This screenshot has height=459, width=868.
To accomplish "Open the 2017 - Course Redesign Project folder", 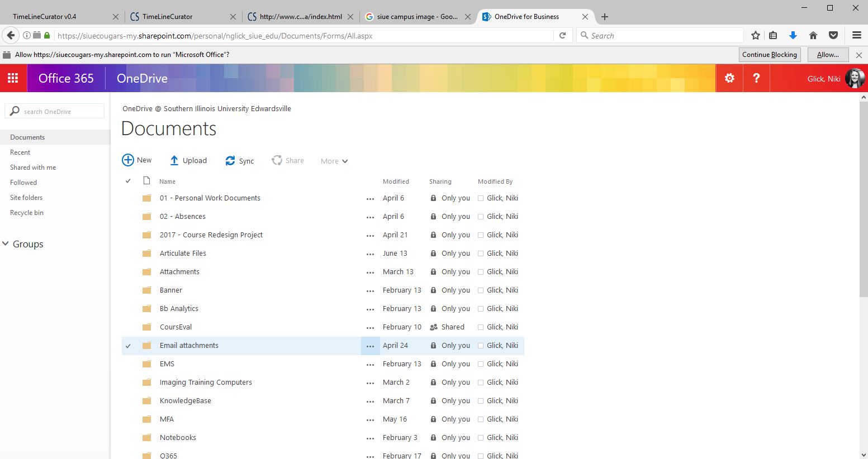I will (x=211, y=235).
